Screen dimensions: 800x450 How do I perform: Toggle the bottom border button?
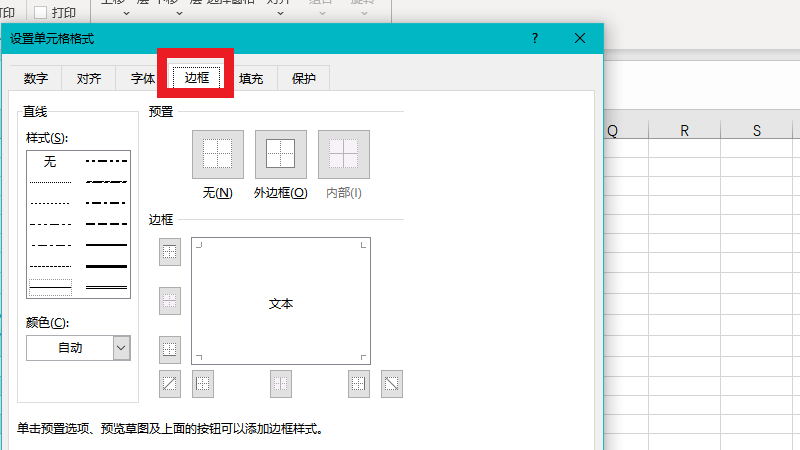click(170, 349)
